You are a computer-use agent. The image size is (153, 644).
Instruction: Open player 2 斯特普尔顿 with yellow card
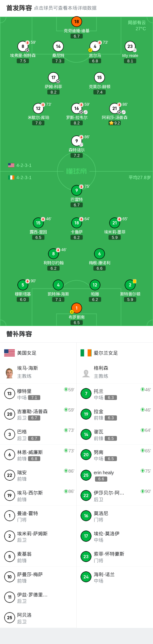[130, 285]
